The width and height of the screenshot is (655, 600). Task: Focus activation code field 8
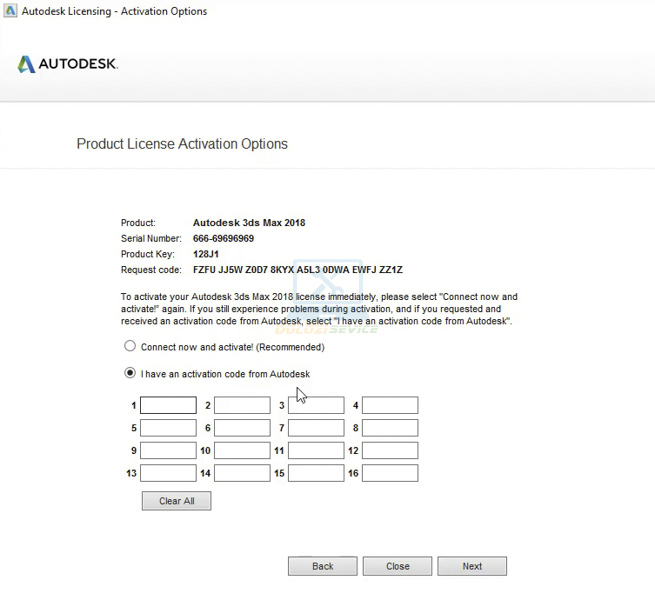pyautogui.click(x=390, y=428)
